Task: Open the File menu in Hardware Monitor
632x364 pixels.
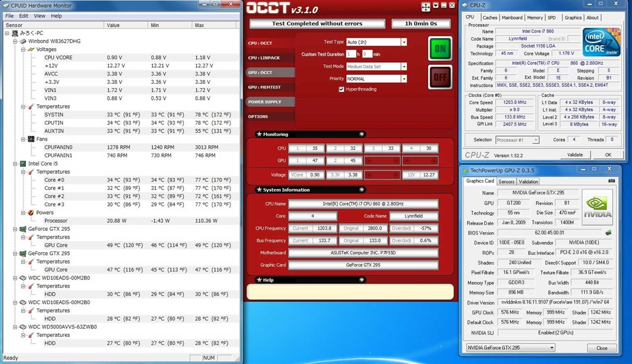Action: [9, 15]
